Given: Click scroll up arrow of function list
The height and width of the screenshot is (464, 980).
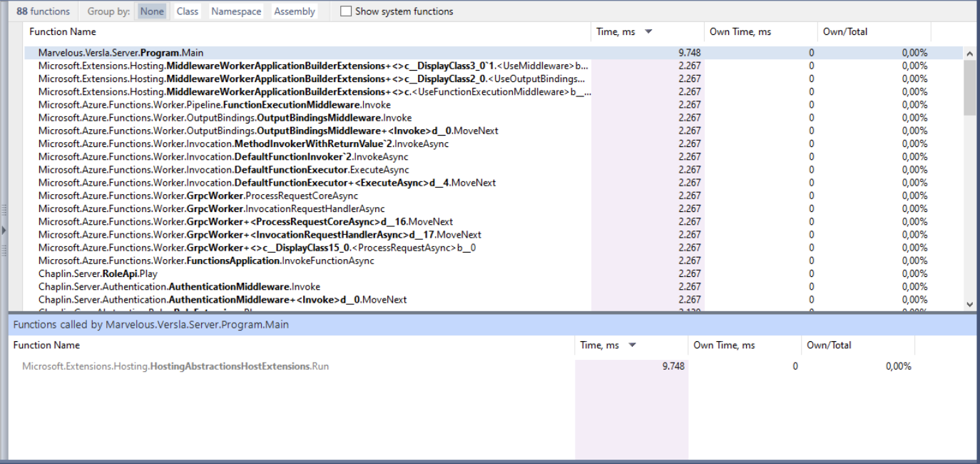Looking at the screenshot, I should pos(969,54).
